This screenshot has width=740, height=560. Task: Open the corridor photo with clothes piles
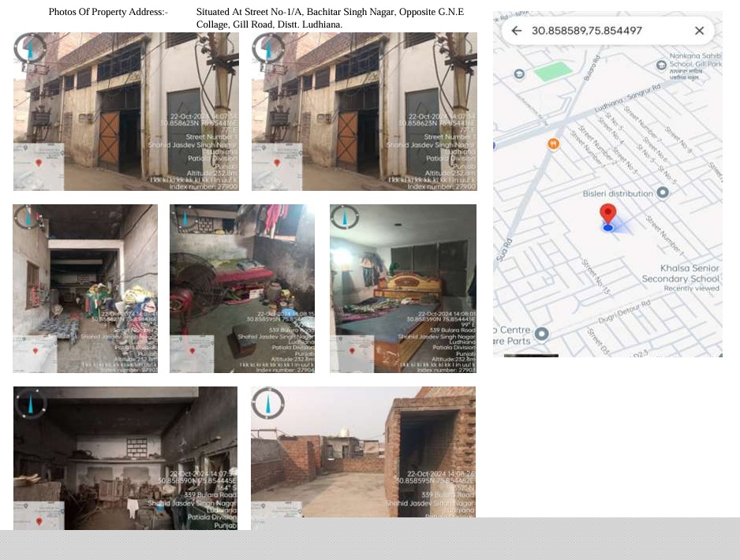pos(84,288)
